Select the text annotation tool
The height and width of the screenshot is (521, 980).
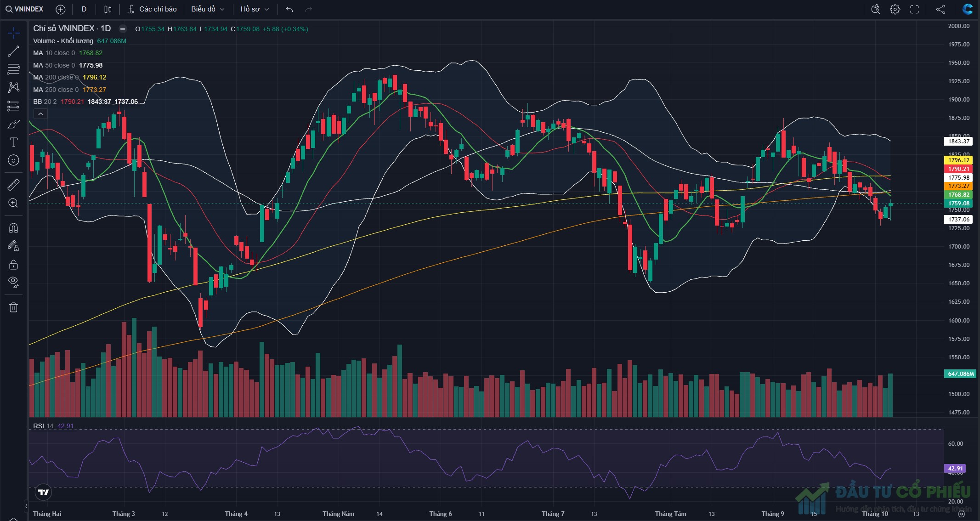point(13,142)
